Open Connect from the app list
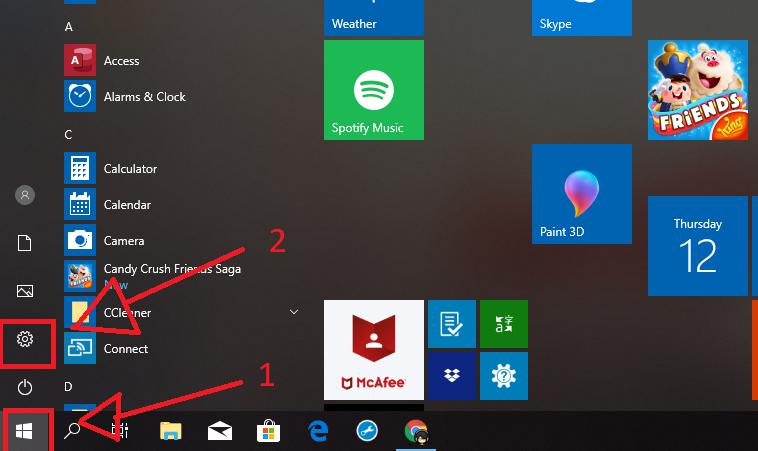758x451 pixels. [126, 349]
